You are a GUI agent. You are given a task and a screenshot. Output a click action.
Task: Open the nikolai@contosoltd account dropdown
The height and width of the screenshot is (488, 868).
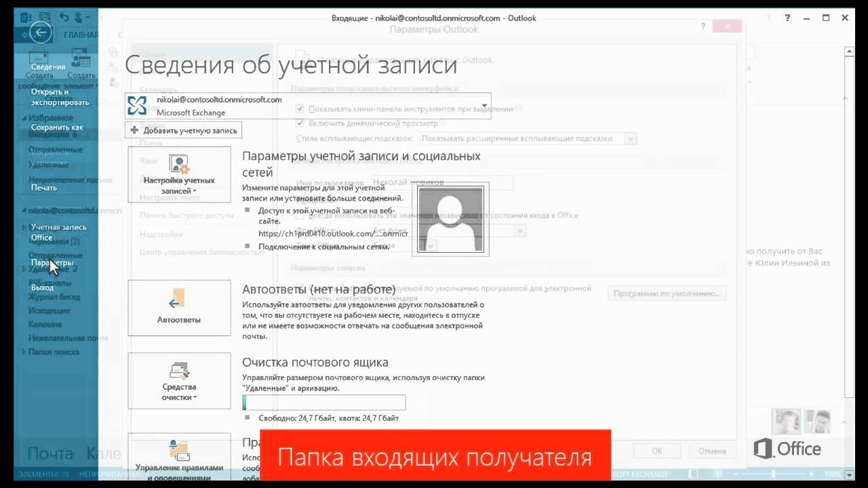tap(484, 106)
